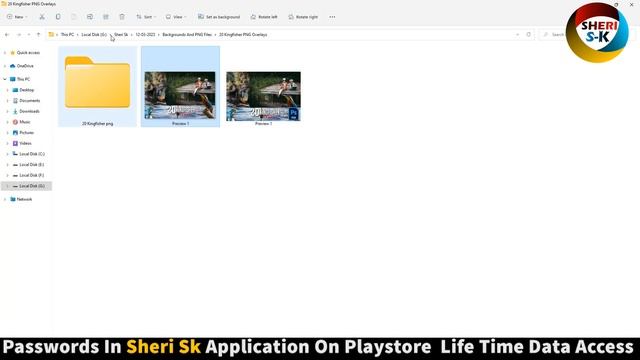
Task: Click the folder icon in address bar
Action: (51, 35)
